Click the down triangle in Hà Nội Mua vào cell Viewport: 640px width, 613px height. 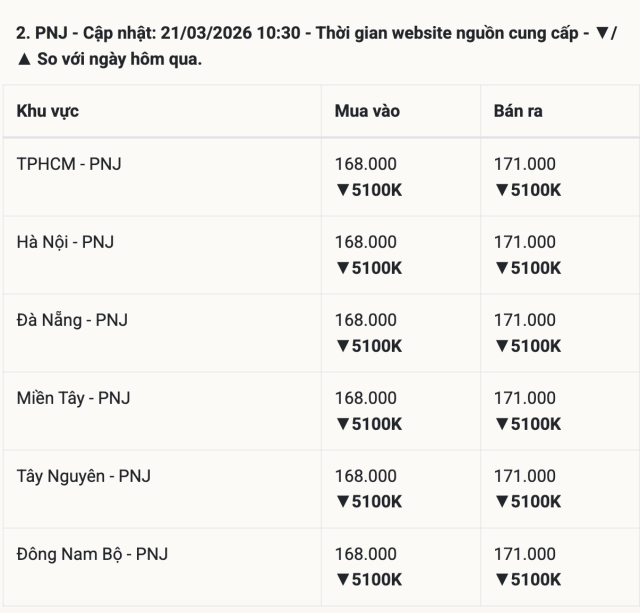point(342,268)
